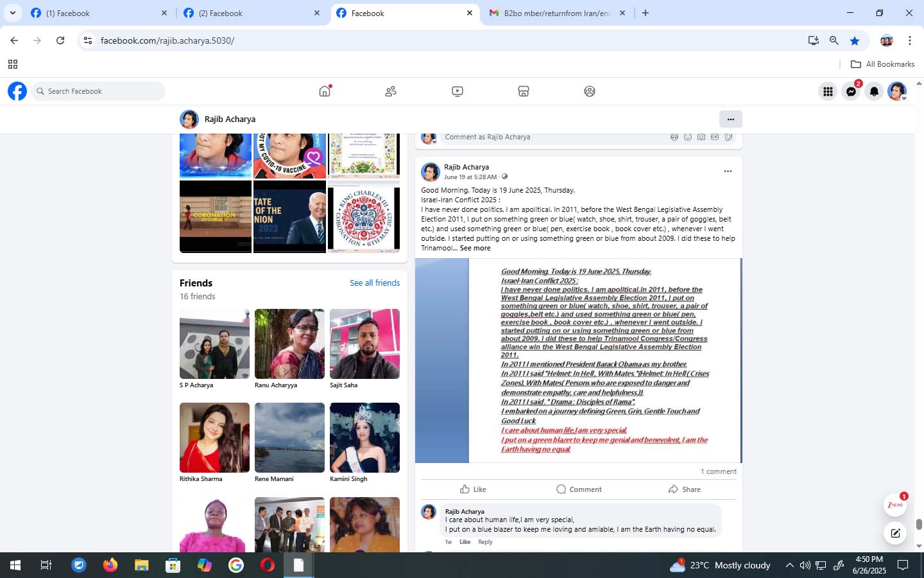Open the Marketplace icon
Viewport: 924px width, 578px height.
point(524,91)
